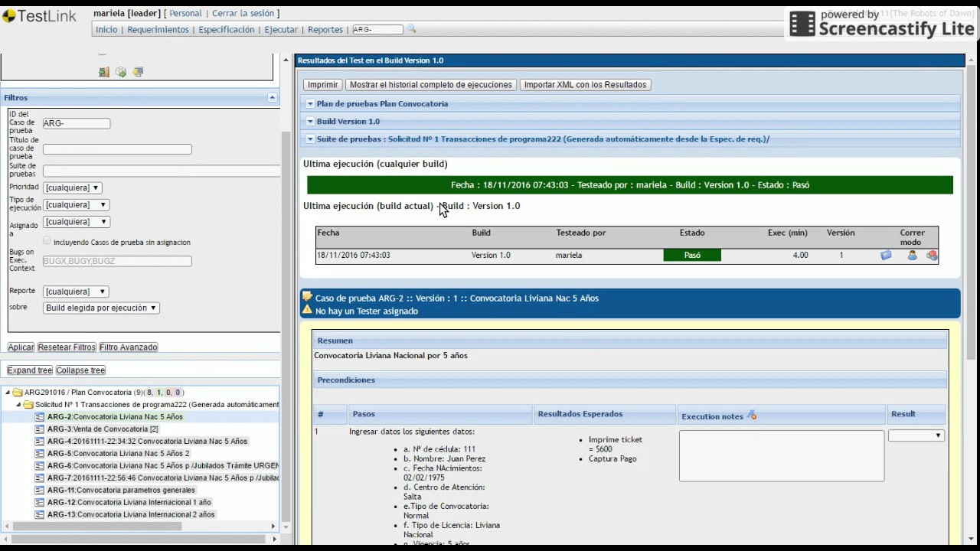Click the Suite de pruebas filter field
Image resolution: width=980 pixels, height=551 pixels.
coord(162,171)
